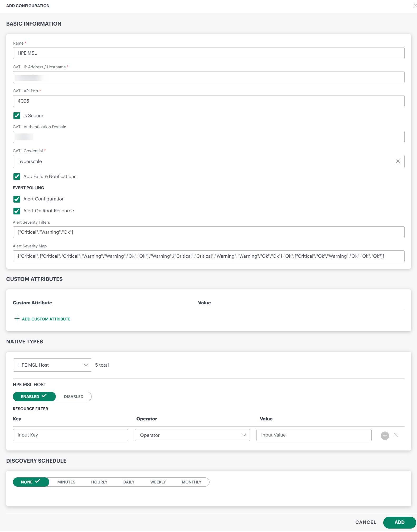Uncheck the Is Secure checkbox
This screenshot has height=532, width=417.
click(x=17, y=116)
